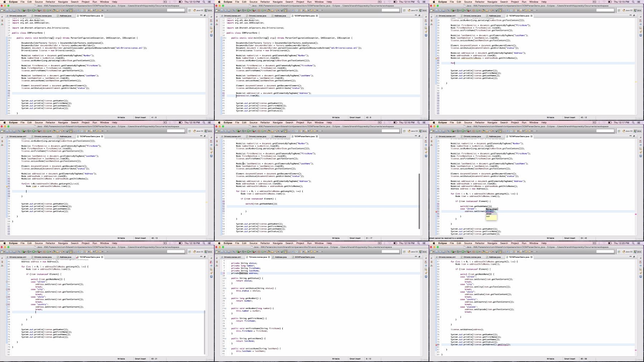Select Java EE perspective button in 12:15 PM window
The width and height of the screenshot is (644, 362).
tap(628, 10)
